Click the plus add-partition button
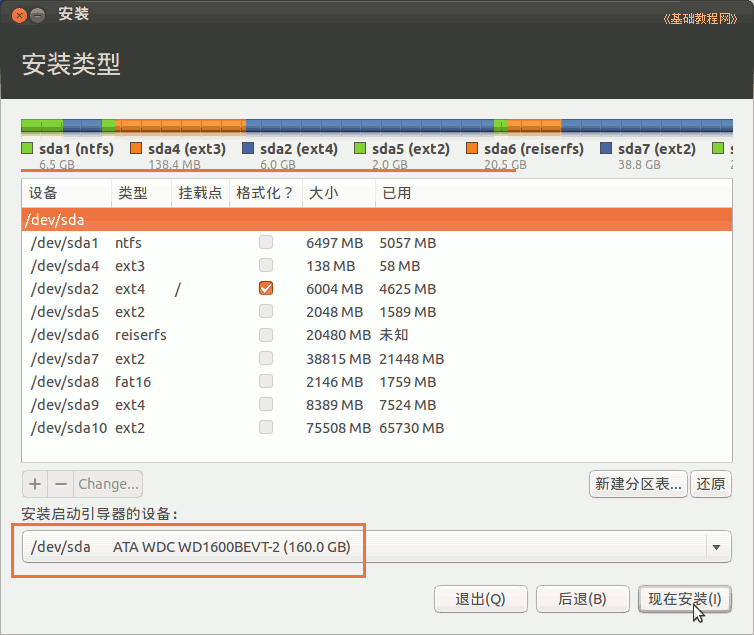This screenshot has width=754, height=635. point(35,484)
